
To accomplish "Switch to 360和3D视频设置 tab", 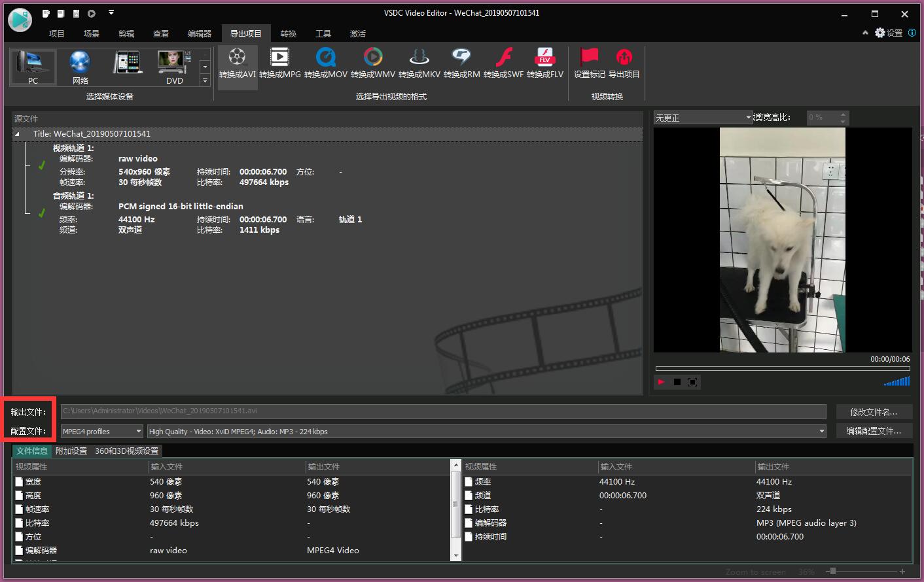I will point(127,451).
